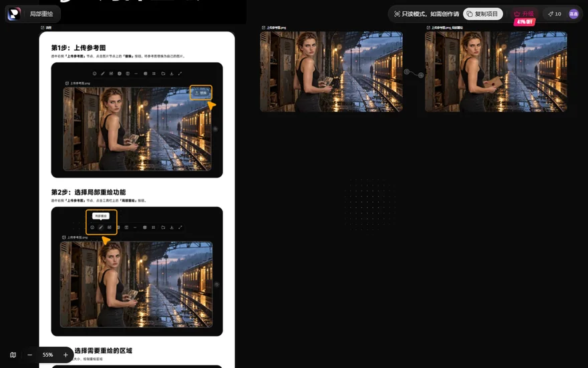
Task: Click the 替换 button in the step 1 tutorial image
Action: tap(201, 92)
